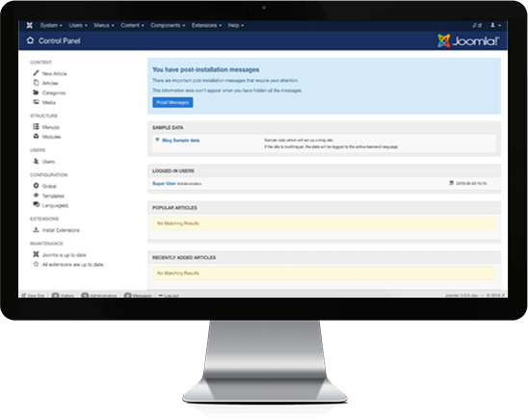Viewport: 528px width, 420px height.
Task: Open Categories via the folder icon
Action: tap(36, 92)
